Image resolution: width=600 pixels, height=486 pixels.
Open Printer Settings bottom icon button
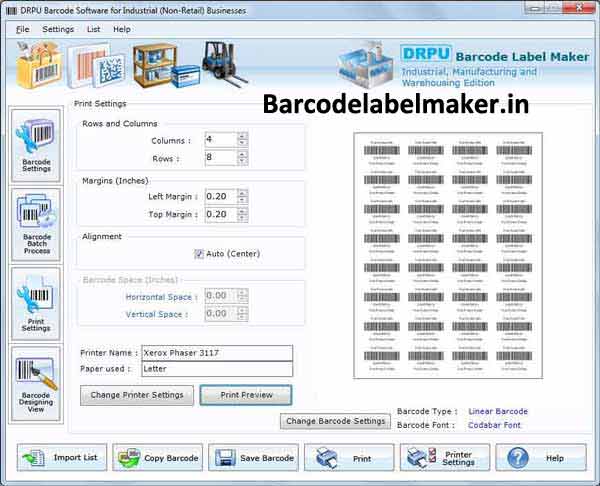tap(445, 457)
